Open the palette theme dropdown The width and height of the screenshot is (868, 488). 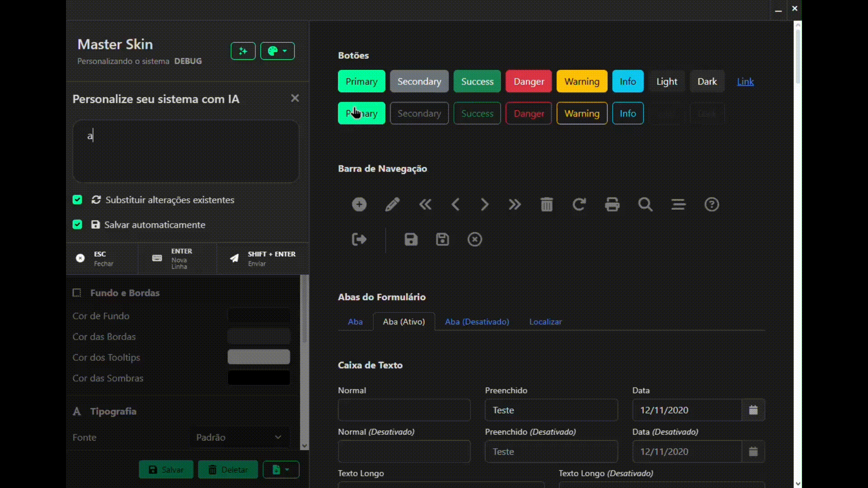(277, 51)
